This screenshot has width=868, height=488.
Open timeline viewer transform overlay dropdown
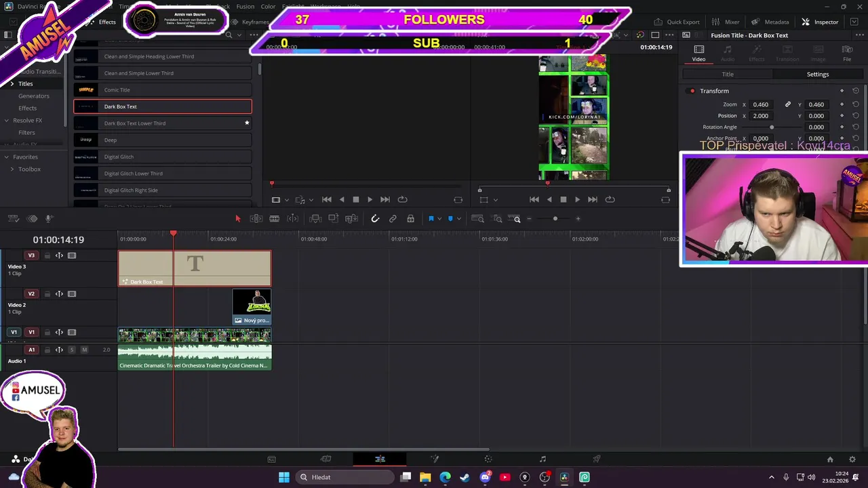pyautogui.click(x=495, y=200)
